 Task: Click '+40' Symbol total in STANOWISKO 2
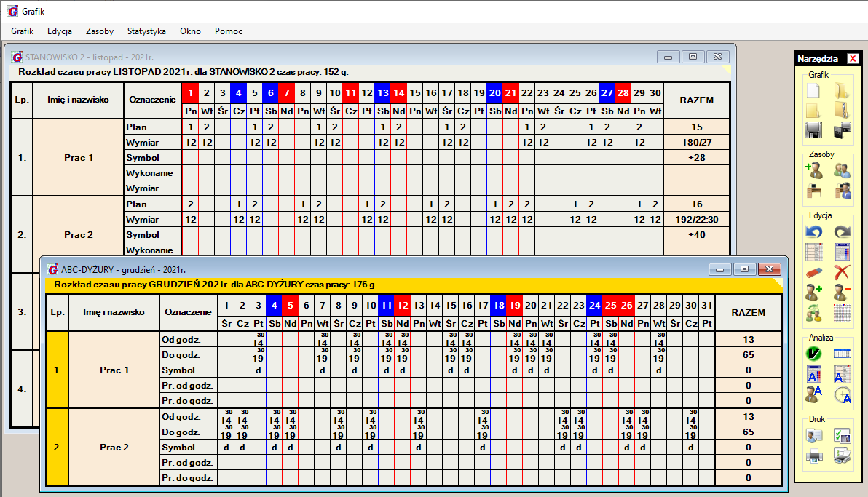(696, 234)
